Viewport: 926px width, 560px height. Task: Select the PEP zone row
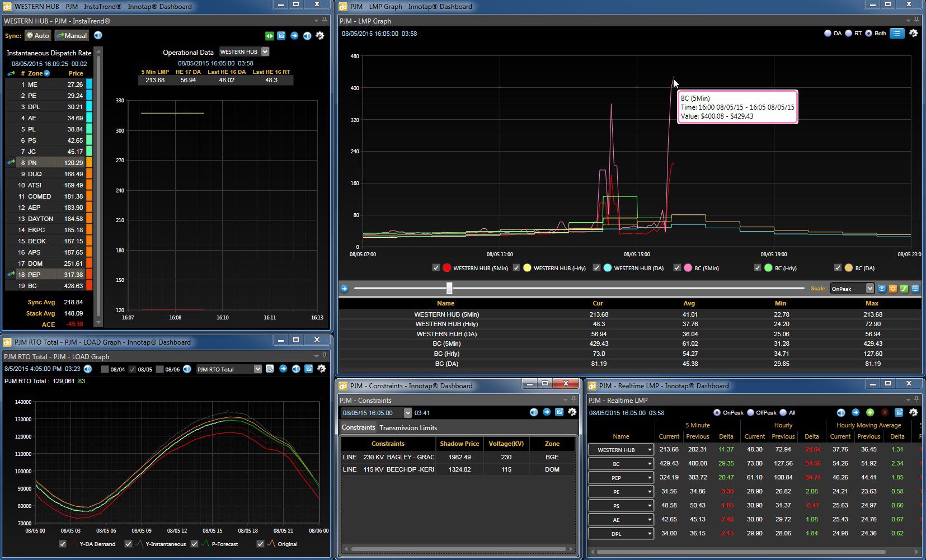[50, 275]
